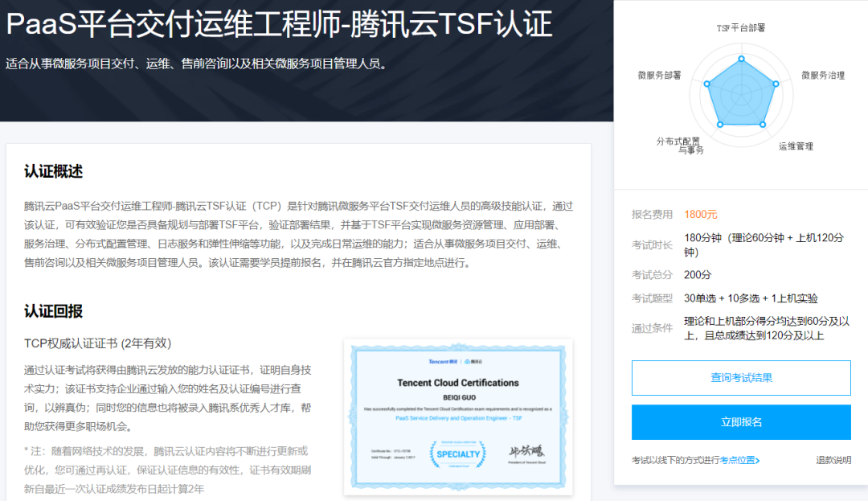
Task: Click the radar point for 微服务部署
Action: point(706,84)
